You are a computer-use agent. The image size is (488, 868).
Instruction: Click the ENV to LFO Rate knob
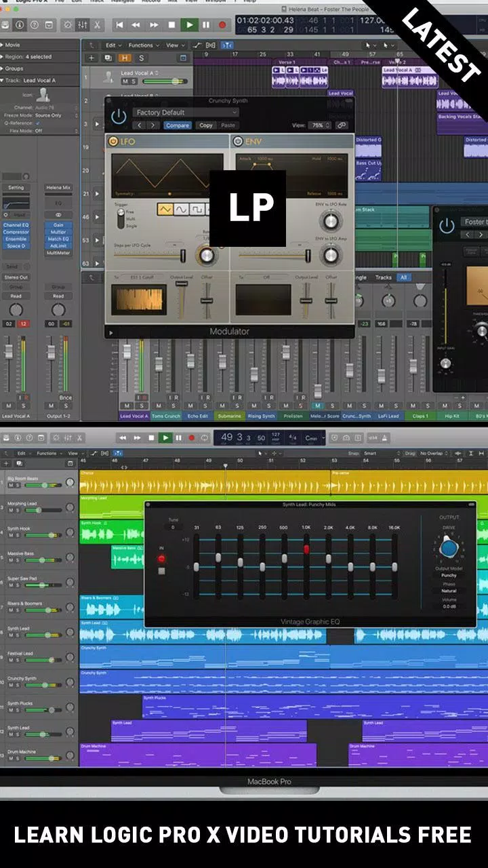pos(330,220)
